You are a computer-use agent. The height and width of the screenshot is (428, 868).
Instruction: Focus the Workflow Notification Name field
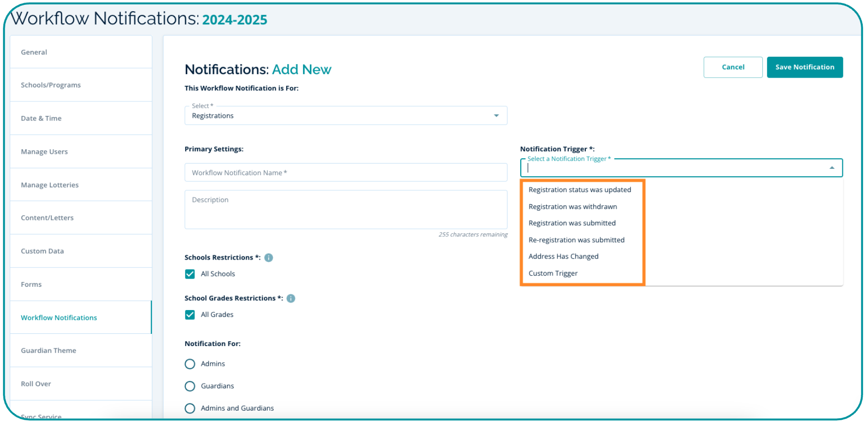point(345,173)
